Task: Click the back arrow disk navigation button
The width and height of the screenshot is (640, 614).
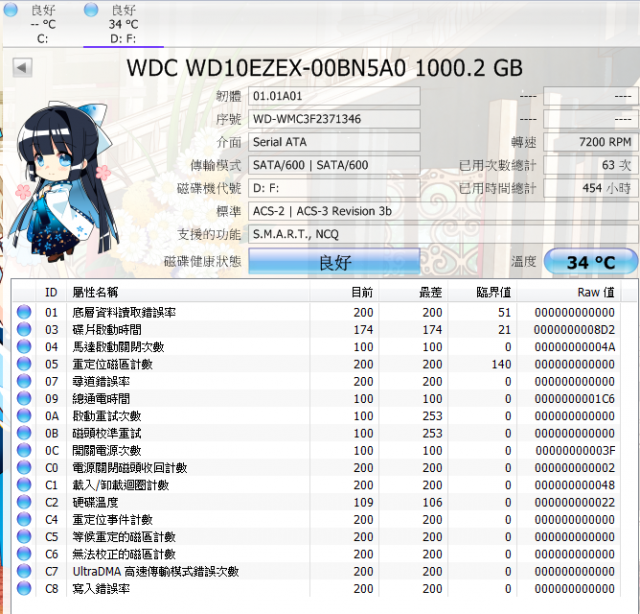Action: pos(22,67)
